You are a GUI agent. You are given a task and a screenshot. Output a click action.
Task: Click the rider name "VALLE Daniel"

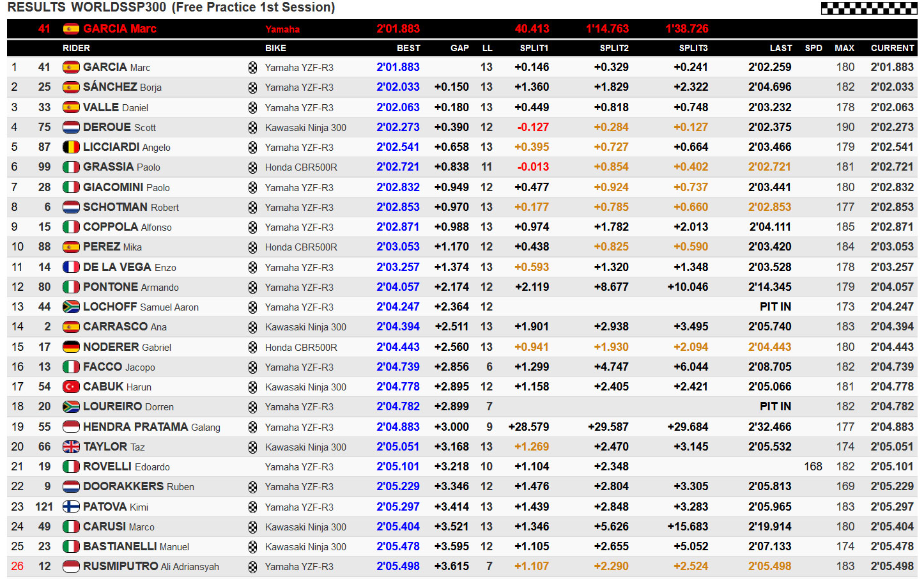point(116,107)
